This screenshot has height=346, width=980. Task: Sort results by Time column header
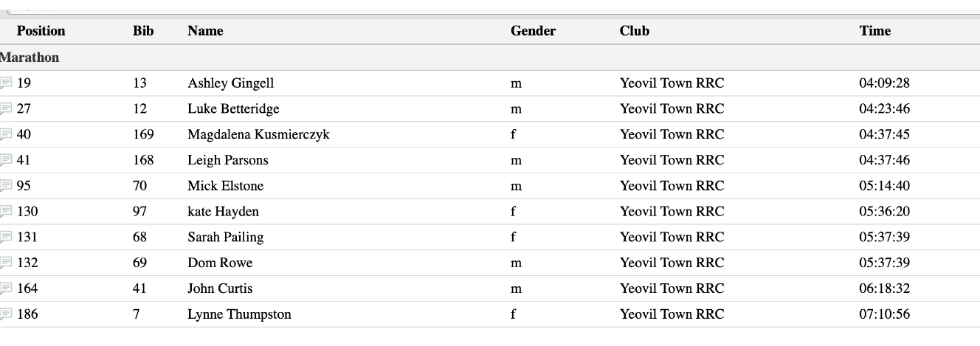click(x=874, y=31)
